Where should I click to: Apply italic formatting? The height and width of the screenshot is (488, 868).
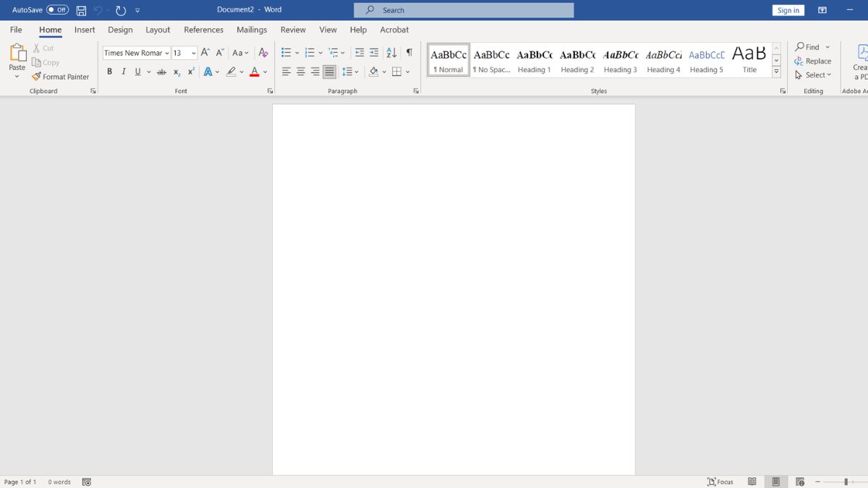click(x=124, y=72)
